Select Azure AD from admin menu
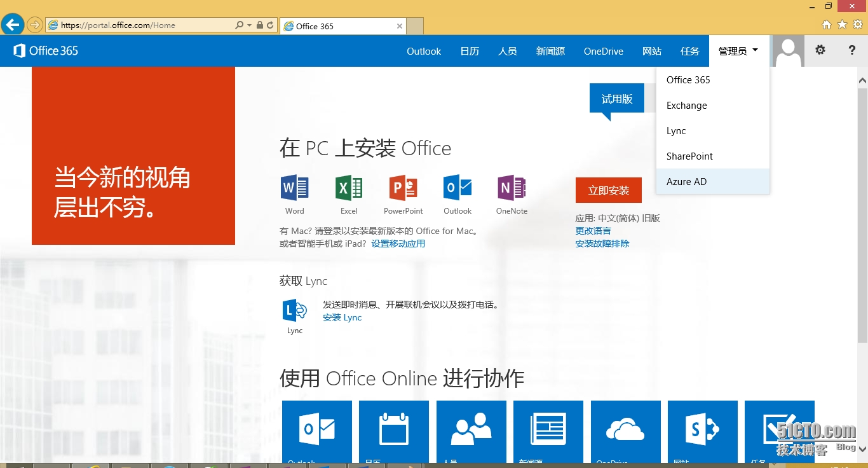 [x=686, y=182]
